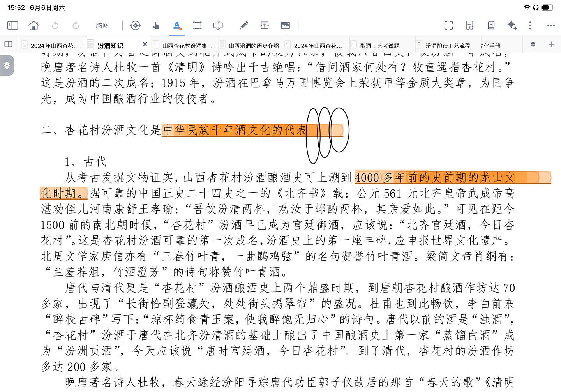This screenshot has width=561, height=392.
Task: Select the text highlight A tool
Action: point(177,26)
